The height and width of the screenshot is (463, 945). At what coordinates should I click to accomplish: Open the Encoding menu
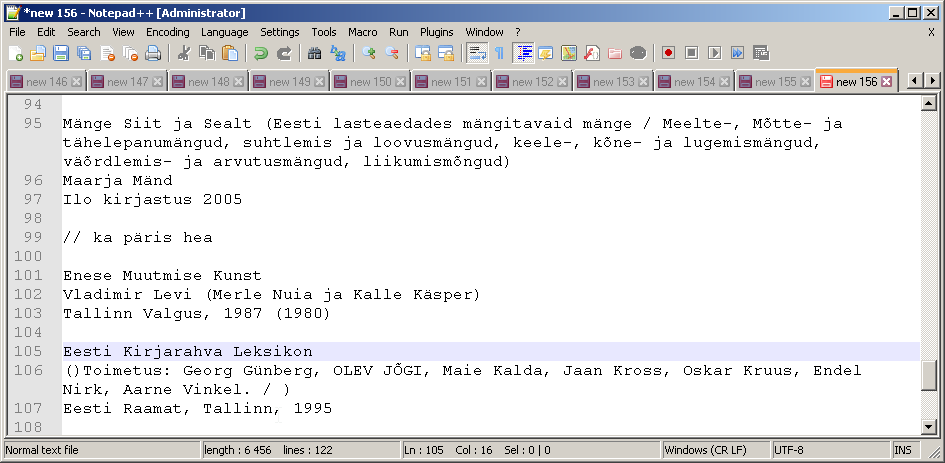click(168, 32)
